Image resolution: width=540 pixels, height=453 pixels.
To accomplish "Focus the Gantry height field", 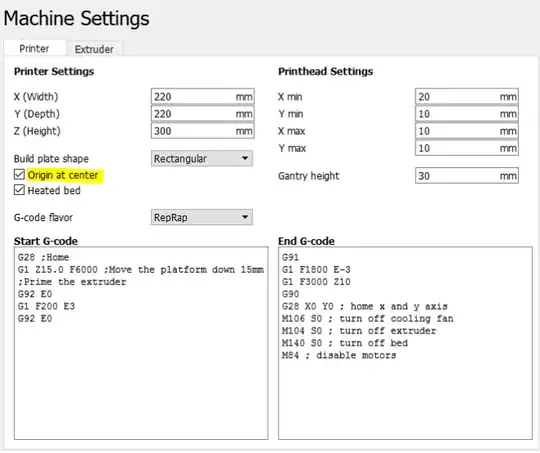I will click(x=467, y=176).
